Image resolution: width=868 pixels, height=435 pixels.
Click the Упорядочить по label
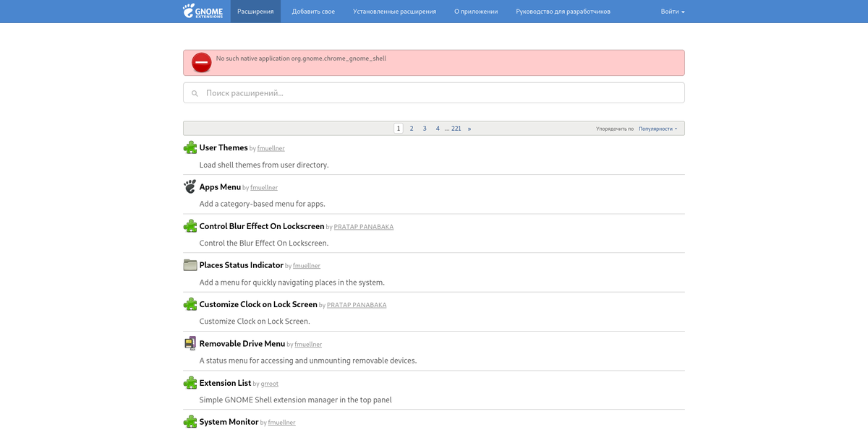(615, 129)
